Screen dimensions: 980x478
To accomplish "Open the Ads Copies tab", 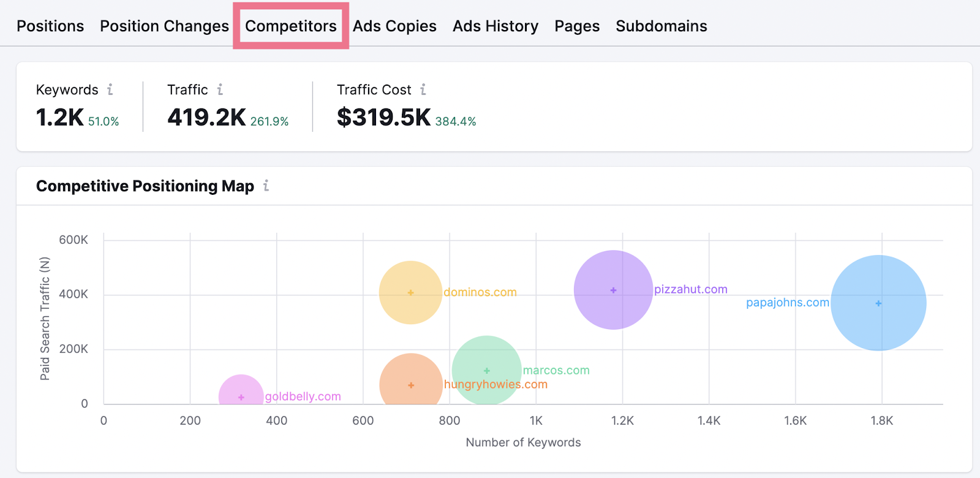I will point(394,26).
